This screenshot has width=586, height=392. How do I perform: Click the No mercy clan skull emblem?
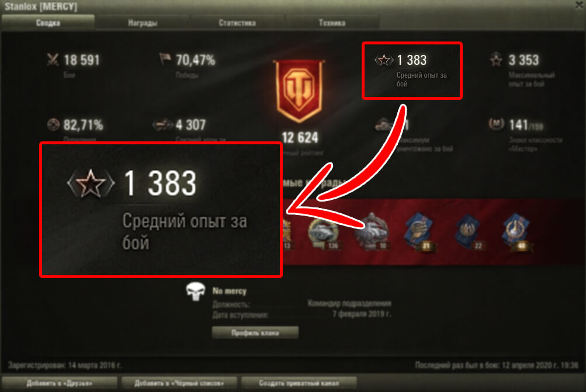tap(196, 291)
